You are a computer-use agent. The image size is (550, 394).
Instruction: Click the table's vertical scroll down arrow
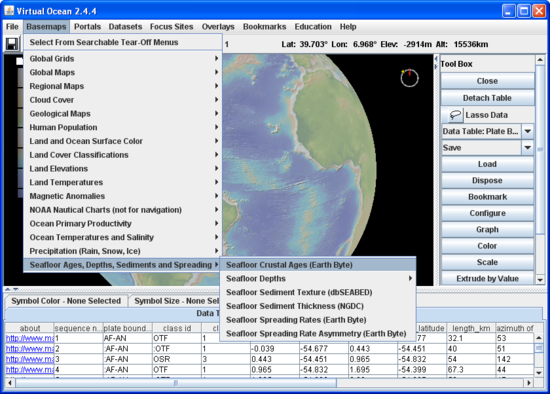(x=538, y=372)
